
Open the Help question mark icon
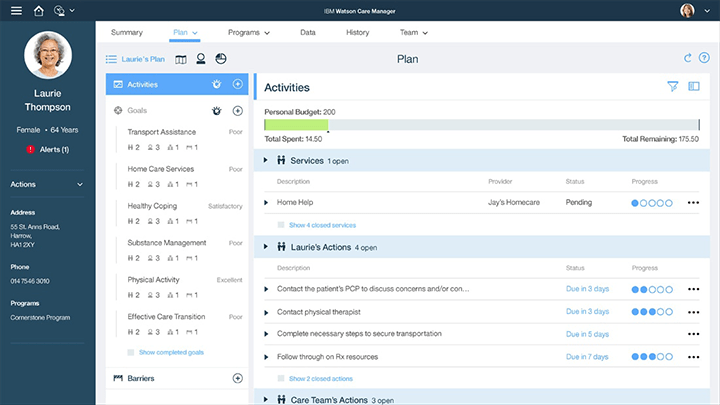tap(704, 59)
